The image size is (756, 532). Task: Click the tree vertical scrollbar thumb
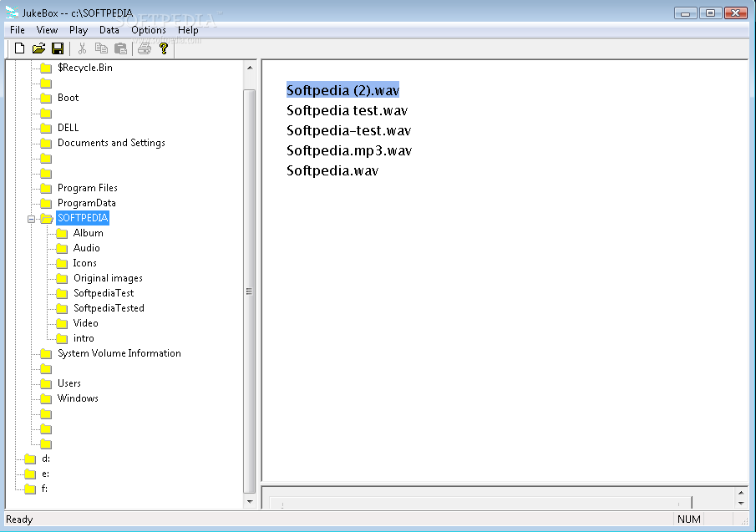pyautogui.click(x=249, y=291)
